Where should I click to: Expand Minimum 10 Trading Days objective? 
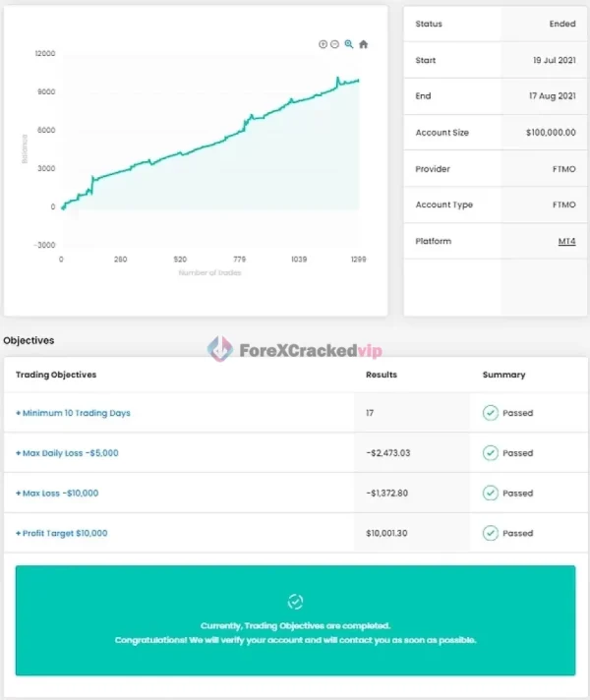[73, 413]
